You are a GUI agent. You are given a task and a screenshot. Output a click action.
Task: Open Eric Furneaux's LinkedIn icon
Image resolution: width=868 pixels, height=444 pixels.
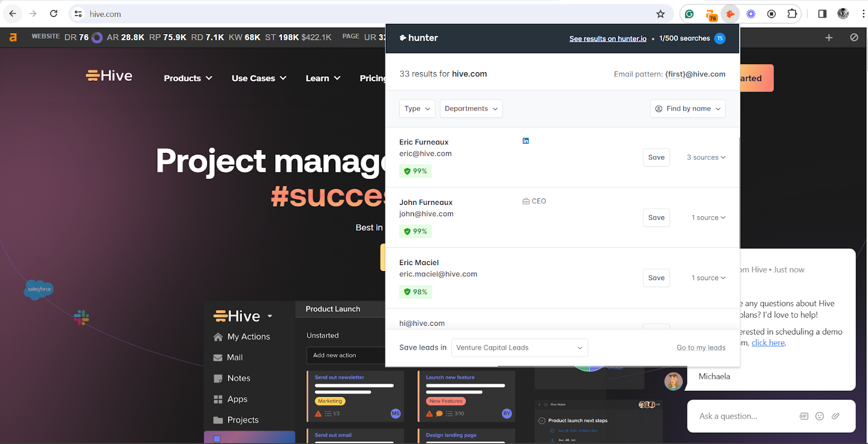click(x=526, y=141)
